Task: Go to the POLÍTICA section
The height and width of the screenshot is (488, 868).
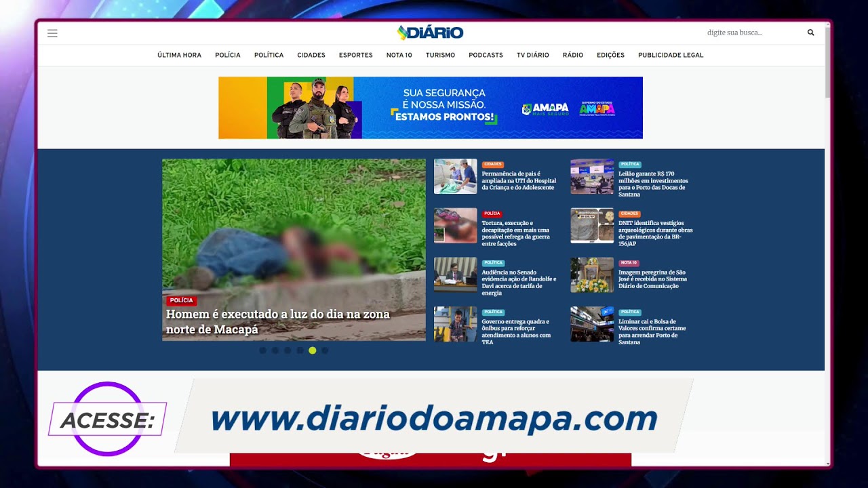Action: tap(269, 55)
